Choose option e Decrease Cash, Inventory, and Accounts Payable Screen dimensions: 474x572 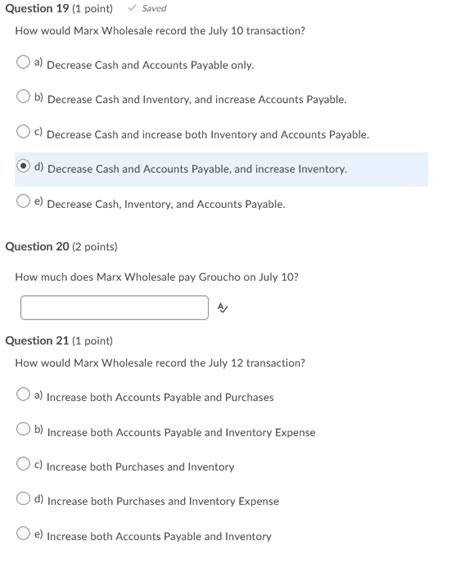pos(23,201)
